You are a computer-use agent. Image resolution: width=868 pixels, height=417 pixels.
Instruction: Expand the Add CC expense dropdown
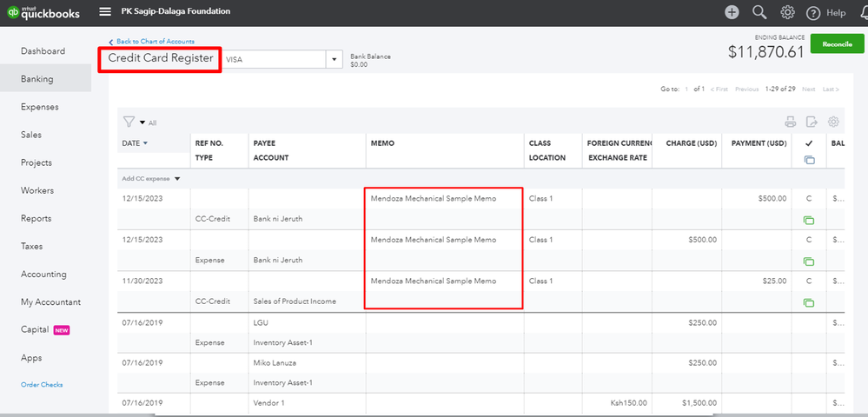pos(177,179)
